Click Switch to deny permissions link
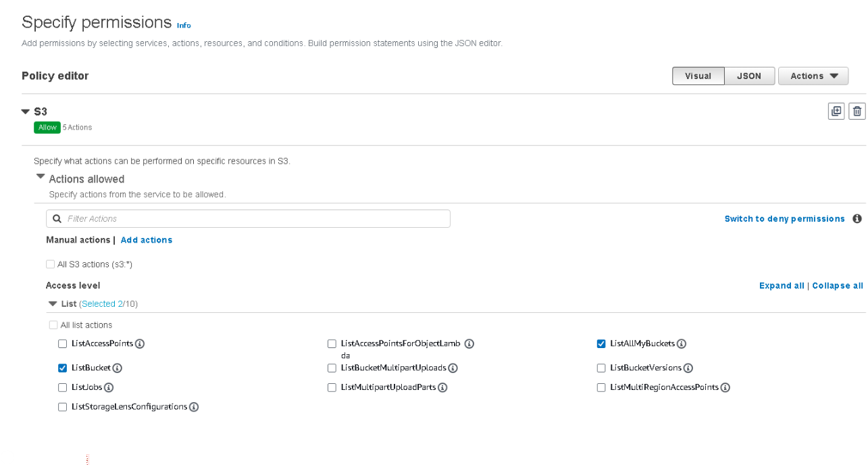 click(785, 219)
